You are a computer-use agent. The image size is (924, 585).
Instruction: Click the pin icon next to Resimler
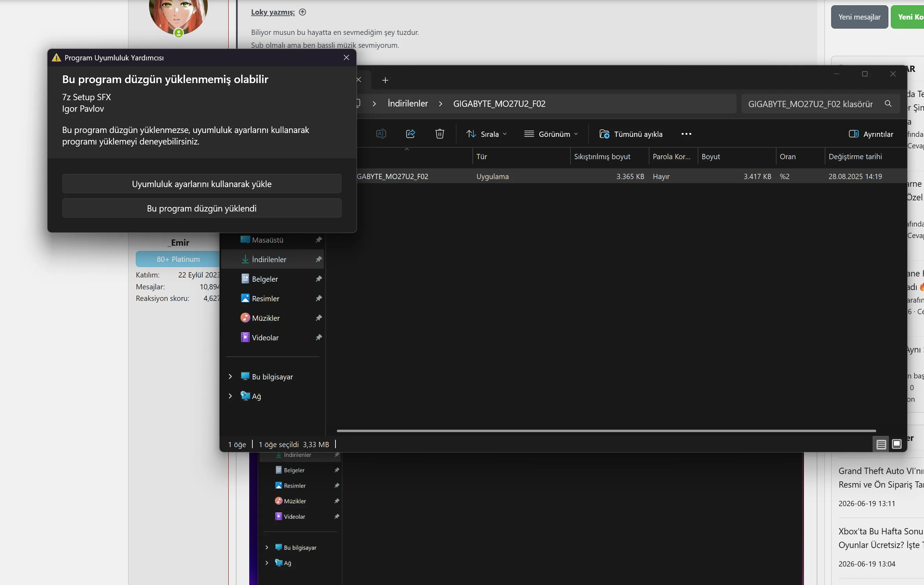318,298
